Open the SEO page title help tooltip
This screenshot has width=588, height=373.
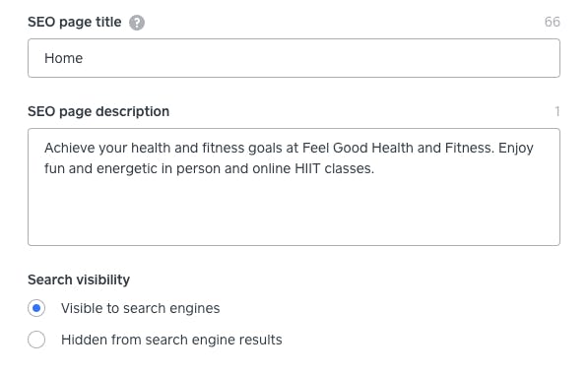[x=137, y=23]
